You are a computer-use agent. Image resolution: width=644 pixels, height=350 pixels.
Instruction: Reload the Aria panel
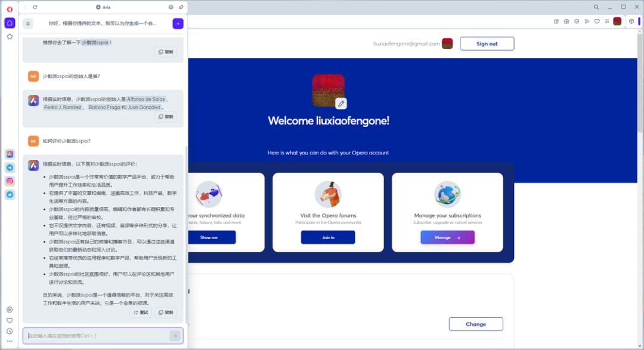[35, 7]
